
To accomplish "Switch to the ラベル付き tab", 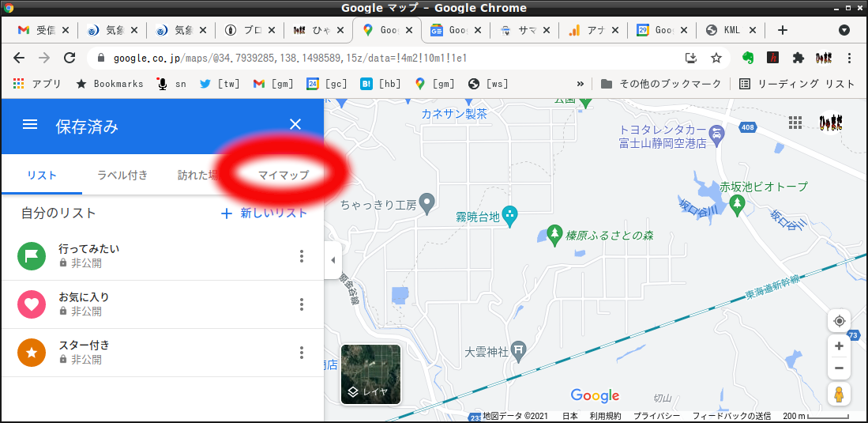I will click(122, 176).
